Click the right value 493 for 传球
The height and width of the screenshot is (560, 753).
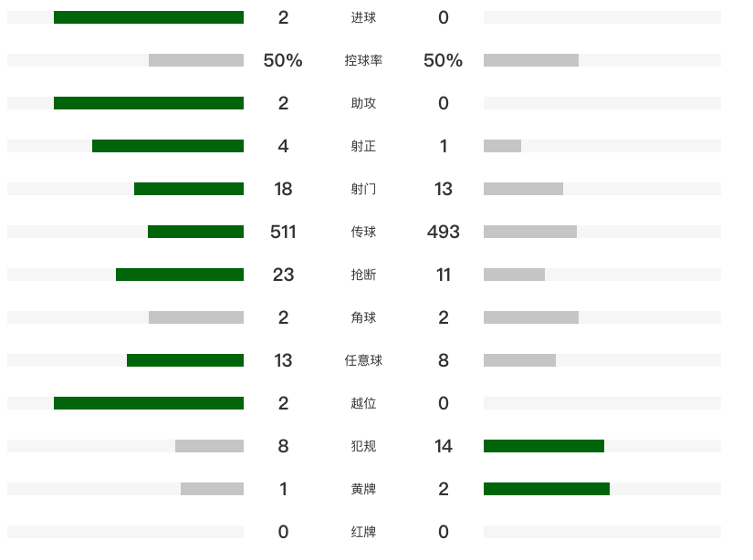tap(444, 232)
